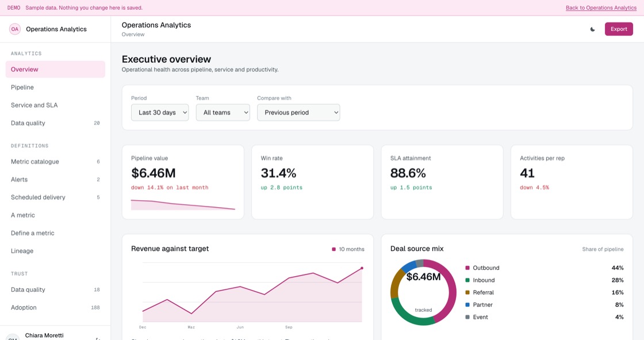Open the Team dropdown showing All teams
The height and width of the screenshot is (340, 644).
click(223, 112)
